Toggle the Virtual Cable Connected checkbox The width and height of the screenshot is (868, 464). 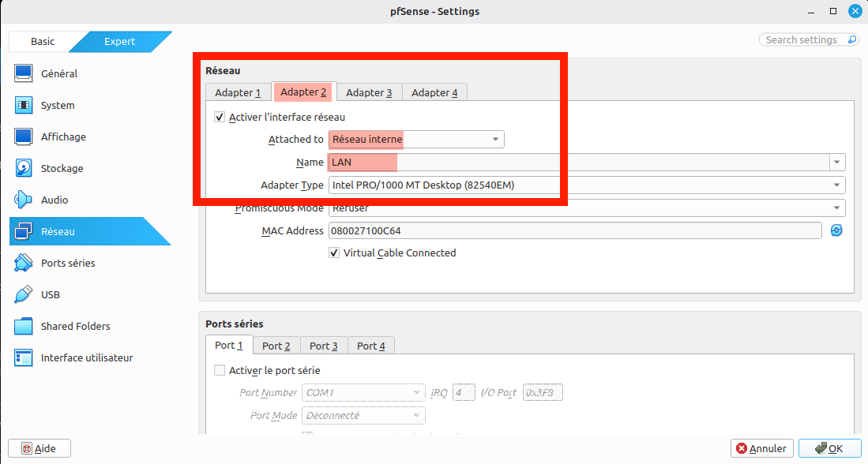334,253
